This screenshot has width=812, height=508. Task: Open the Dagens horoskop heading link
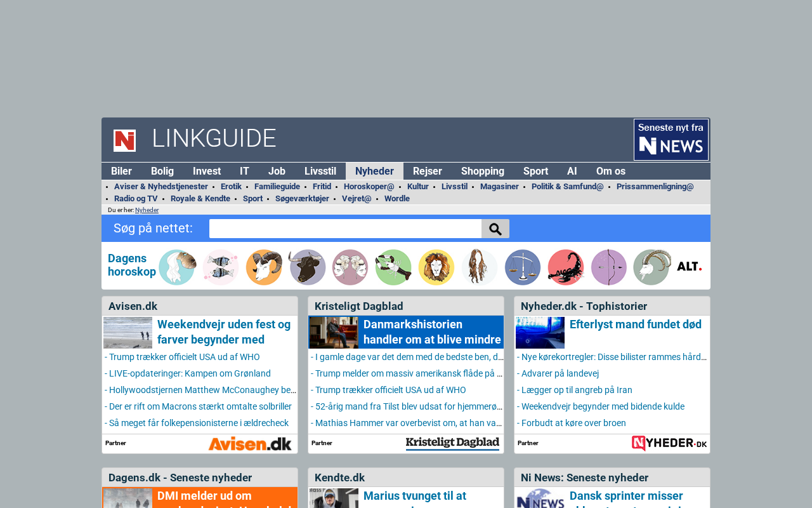(x=132, y=265)
